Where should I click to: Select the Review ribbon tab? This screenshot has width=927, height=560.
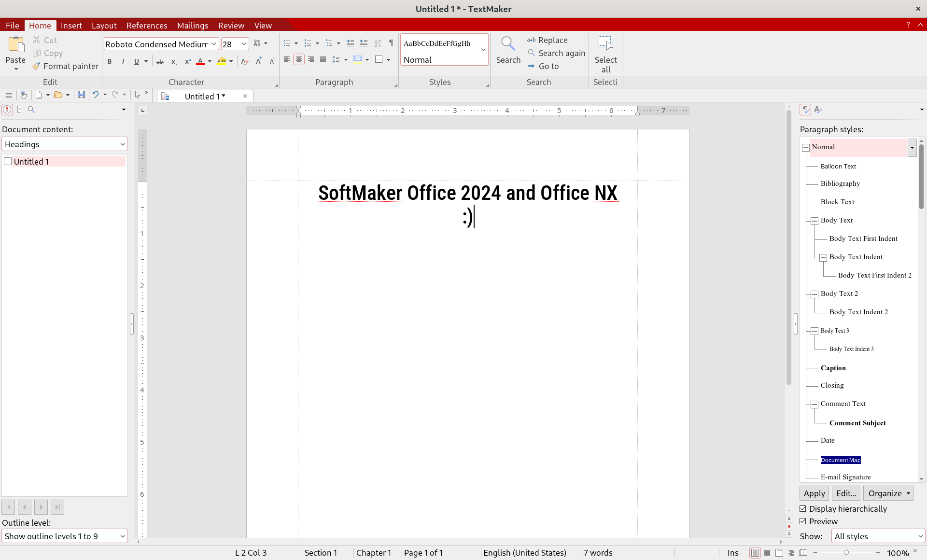click(x=230, y=25)
